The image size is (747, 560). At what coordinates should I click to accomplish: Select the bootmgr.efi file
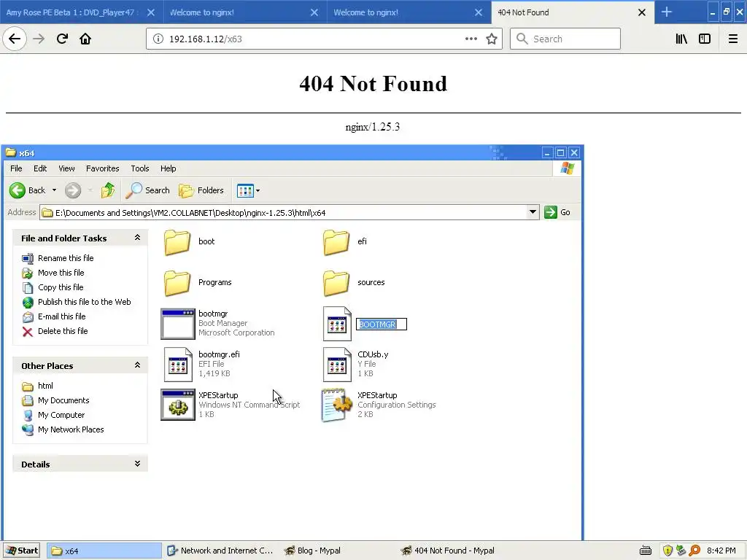(201, 365)
